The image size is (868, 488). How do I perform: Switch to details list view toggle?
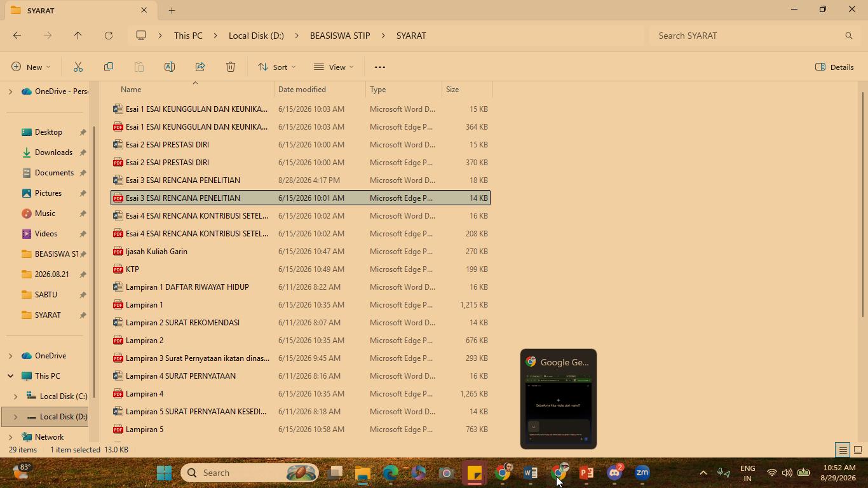click(843, 450)
